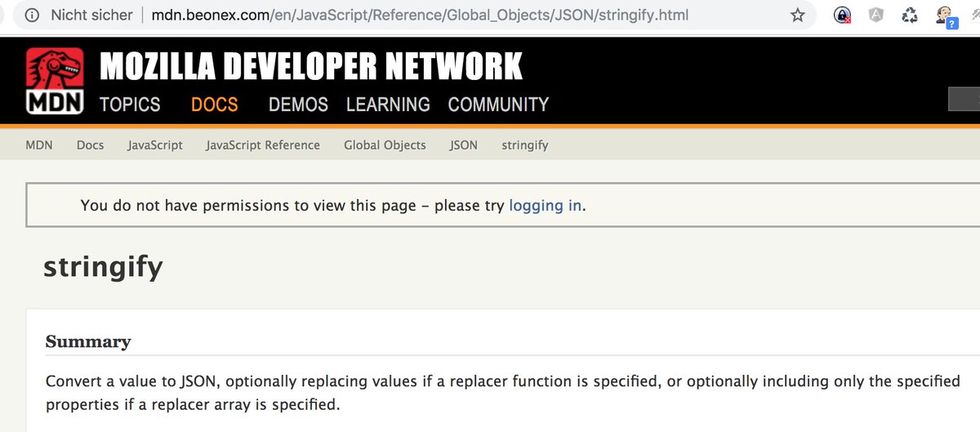Viewport: 980px width, 432px height.
Task: Click the recycle arrows extension icon
Action: (910, 15)
